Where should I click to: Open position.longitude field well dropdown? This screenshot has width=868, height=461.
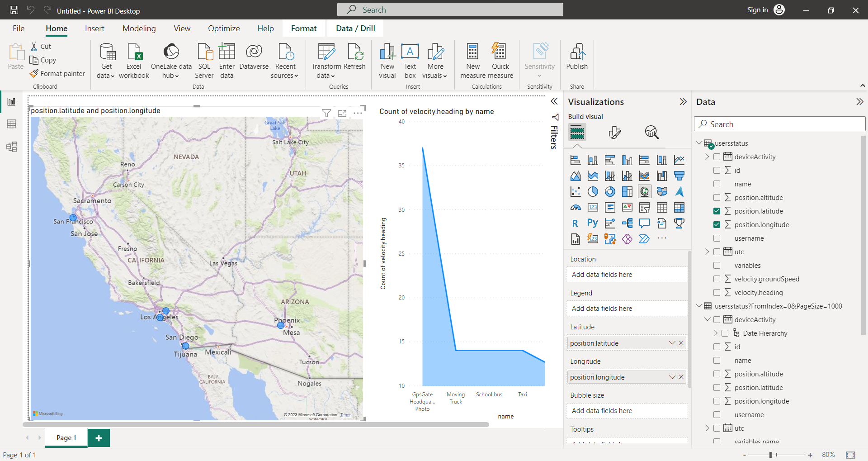point(672,377)
